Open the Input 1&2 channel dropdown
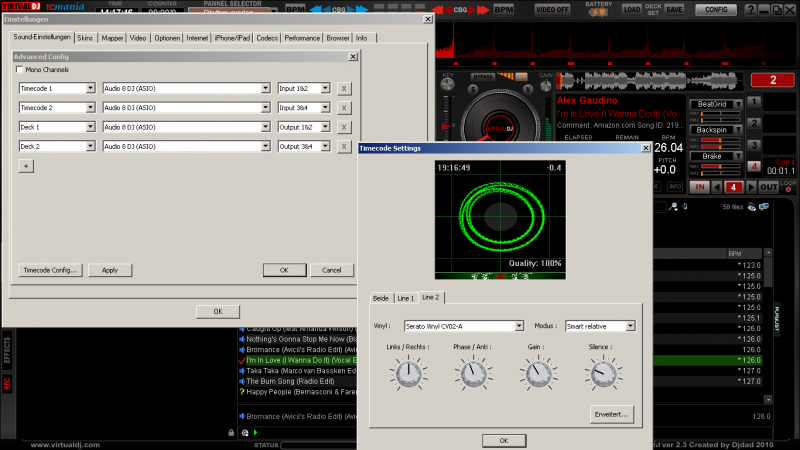 [x=325, y=88]
